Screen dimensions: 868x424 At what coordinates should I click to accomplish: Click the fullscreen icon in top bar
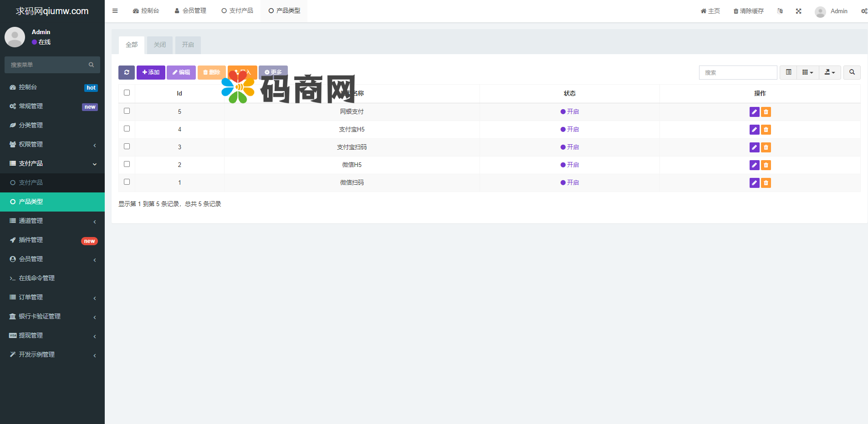798,11
